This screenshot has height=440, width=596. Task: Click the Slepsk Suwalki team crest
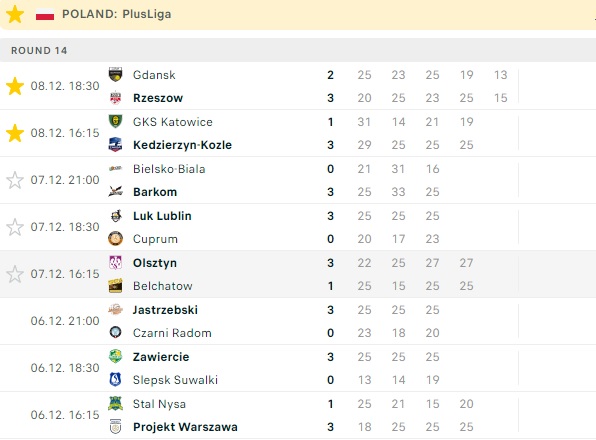click(x=116, y=380)
